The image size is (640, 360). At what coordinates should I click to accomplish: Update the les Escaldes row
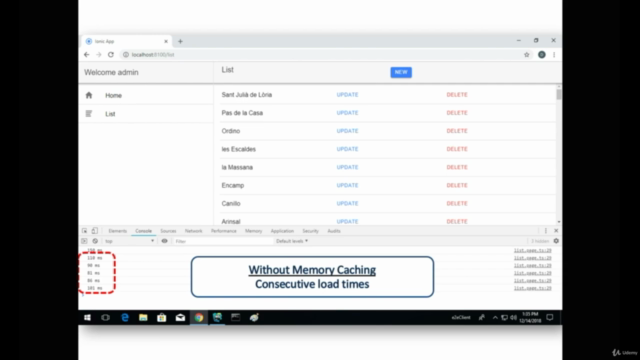pos(347,149)
